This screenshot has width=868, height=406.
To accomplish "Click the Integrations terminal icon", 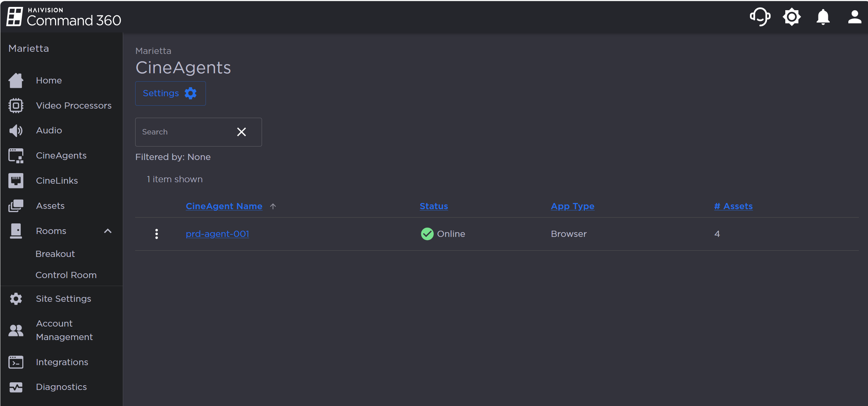I will pos(16,362).
